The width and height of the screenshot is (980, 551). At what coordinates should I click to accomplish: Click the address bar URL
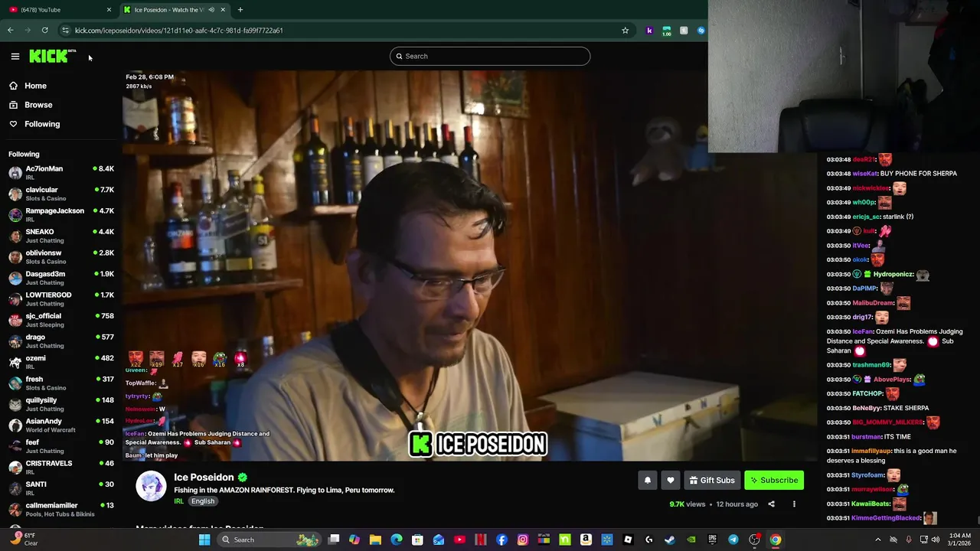pyautogui.click(x=179, y=31)
